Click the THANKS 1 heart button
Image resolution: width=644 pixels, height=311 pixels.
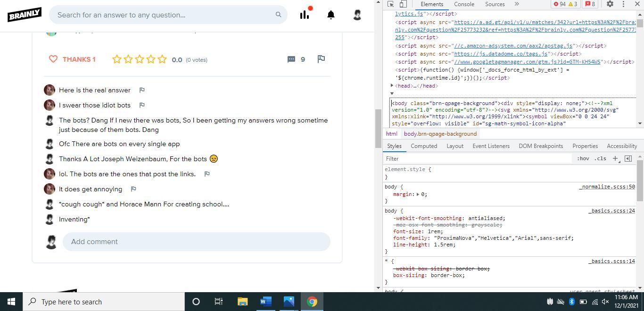coord(72,59)
